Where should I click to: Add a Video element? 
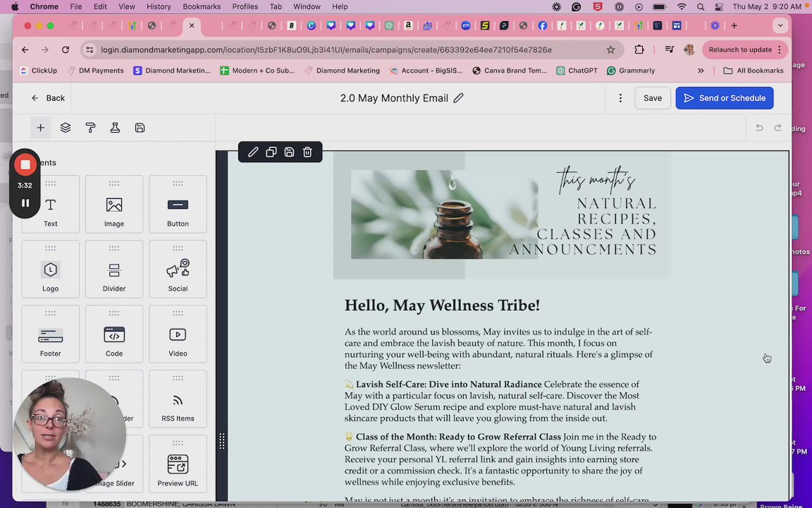pos(178,334)
